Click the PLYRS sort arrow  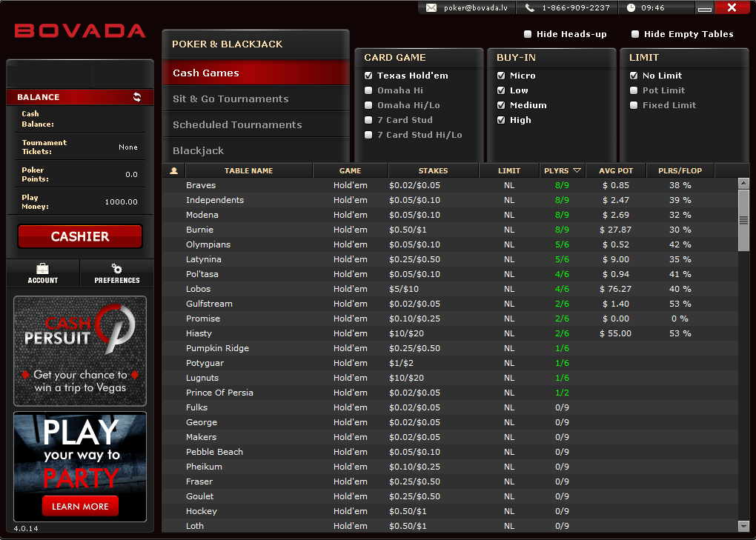pos(577,170)
